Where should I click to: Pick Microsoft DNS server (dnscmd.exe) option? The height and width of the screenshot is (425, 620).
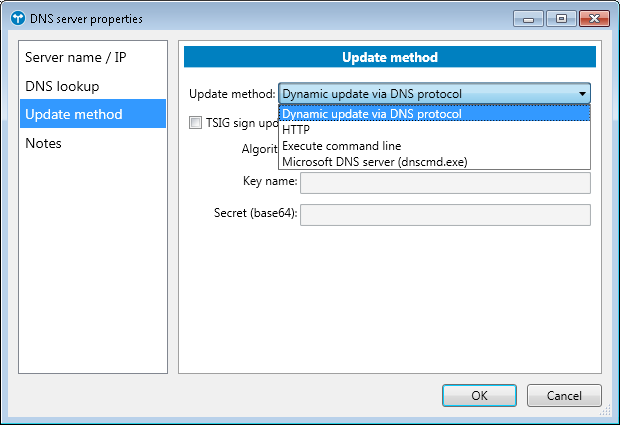(x=375, y=161)
